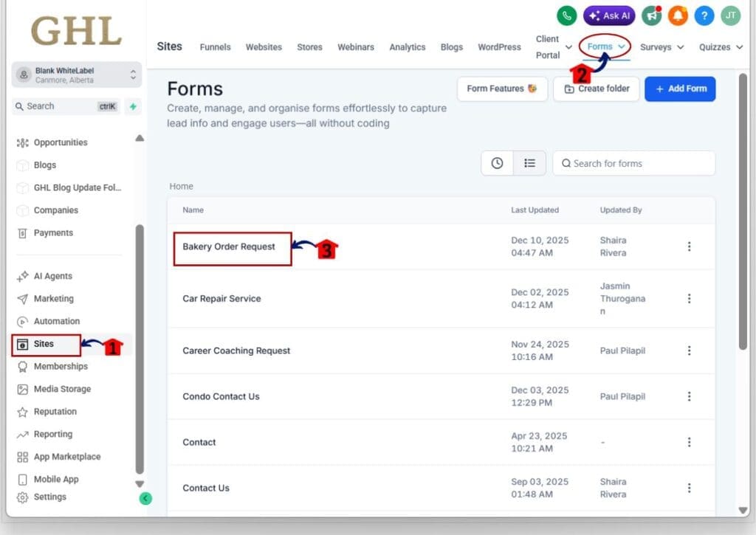
Task: Expand the Quizzes dropdown
Action: pos(719,46)
